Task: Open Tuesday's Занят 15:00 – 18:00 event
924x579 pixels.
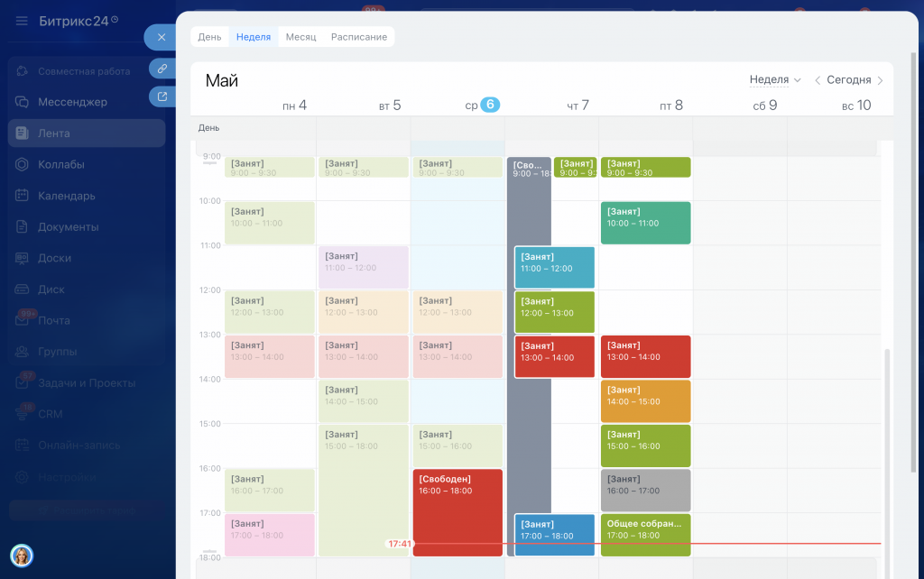Action: [364, 490]
